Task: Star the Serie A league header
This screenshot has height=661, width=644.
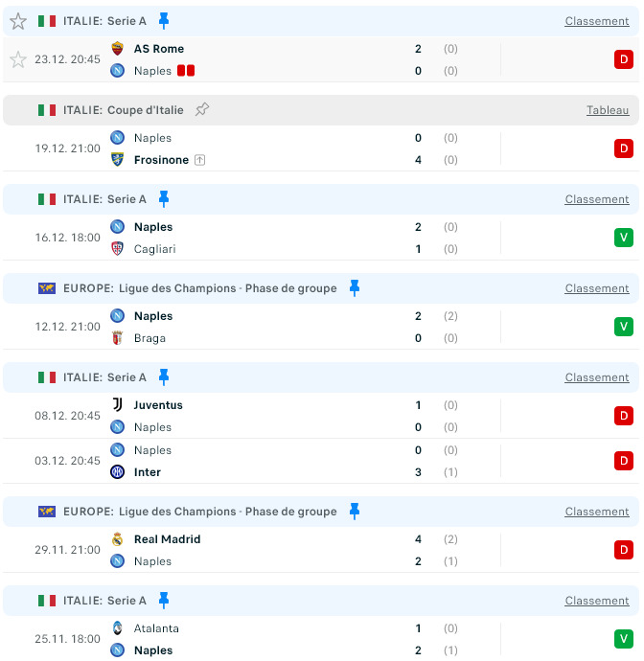Action: pos(18,21)
